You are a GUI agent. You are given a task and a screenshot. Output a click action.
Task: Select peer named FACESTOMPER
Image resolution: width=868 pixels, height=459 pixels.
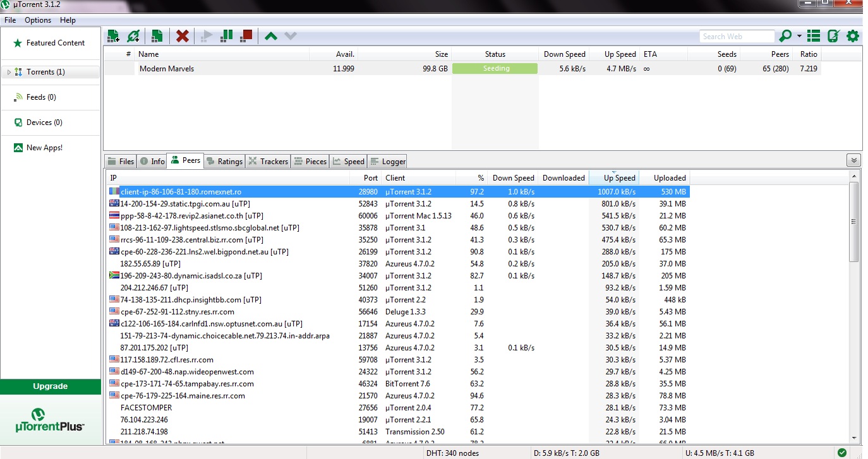pos(398,407)
